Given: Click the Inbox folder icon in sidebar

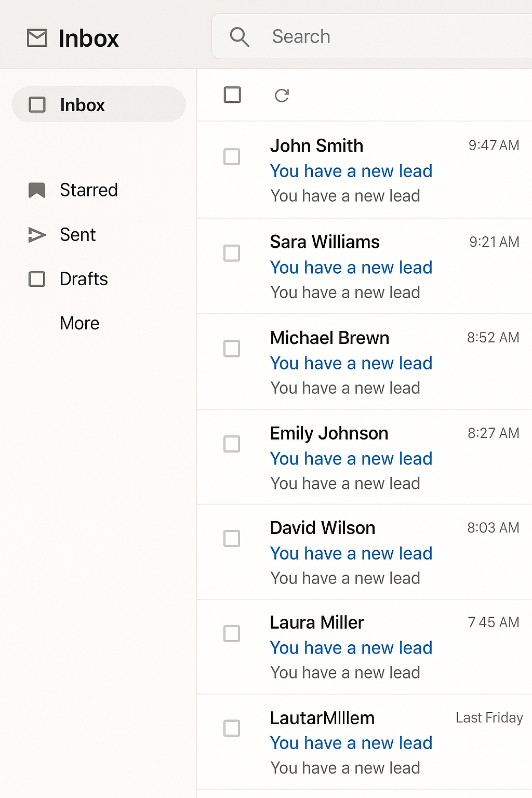Looking at the screenshot, I should (x=37, y=104).
